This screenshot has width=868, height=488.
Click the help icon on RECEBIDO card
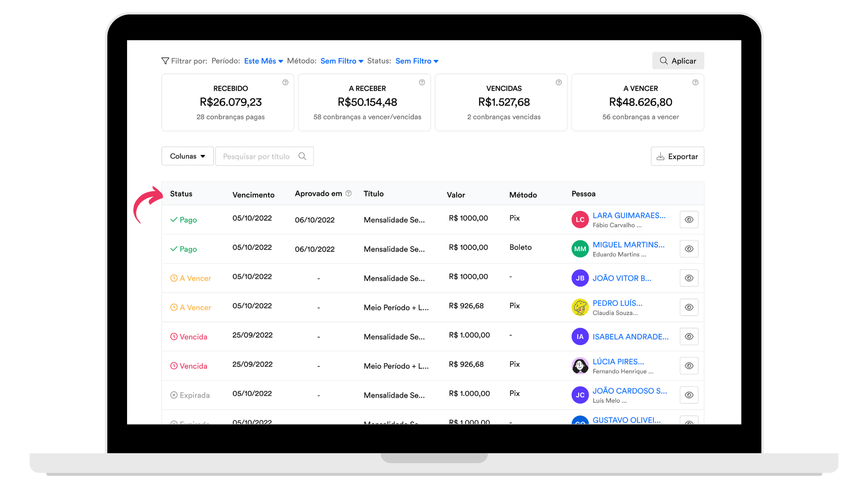(x=285, y=82)
